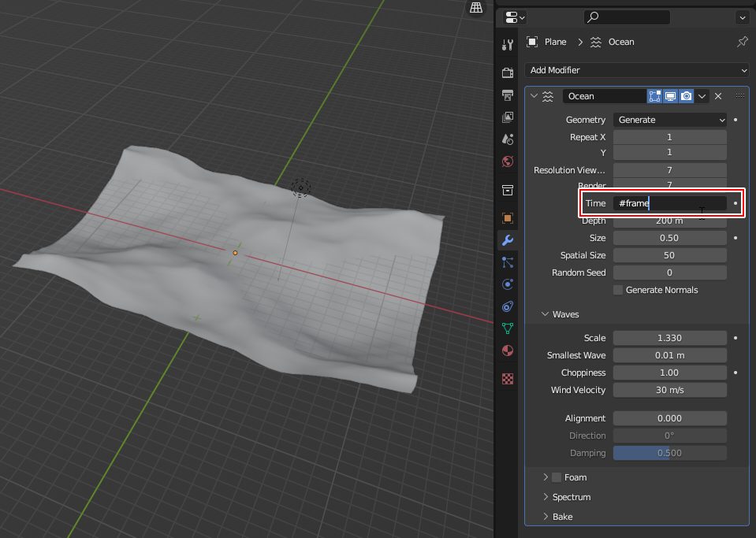756x538 pixels.
Task: Open the Physics properties tab
Action: [x=508, y=284]
